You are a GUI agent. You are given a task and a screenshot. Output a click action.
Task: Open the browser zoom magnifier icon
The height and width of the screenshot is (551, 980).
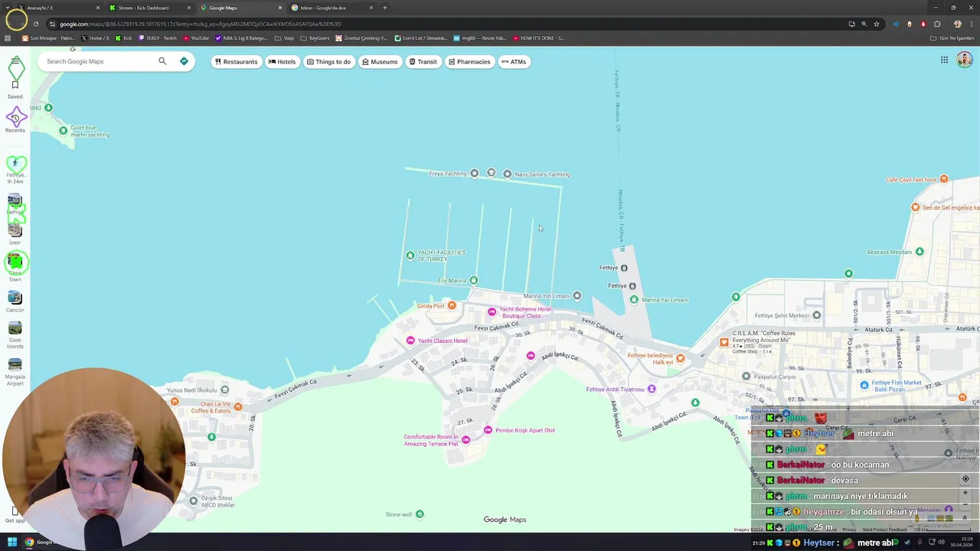point(864,24)
